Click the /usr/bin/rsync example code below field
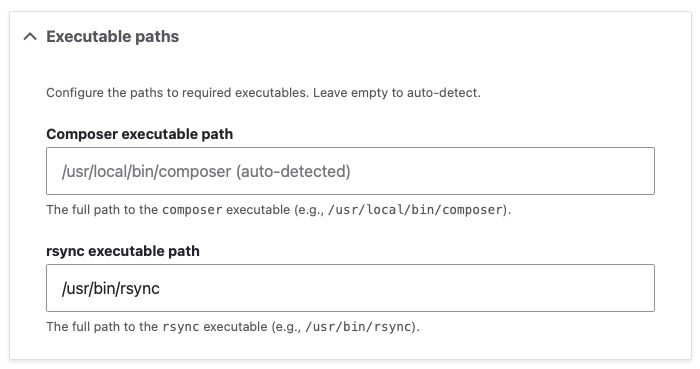This screenshot has width=700, height=369. [x=358, y=327]
